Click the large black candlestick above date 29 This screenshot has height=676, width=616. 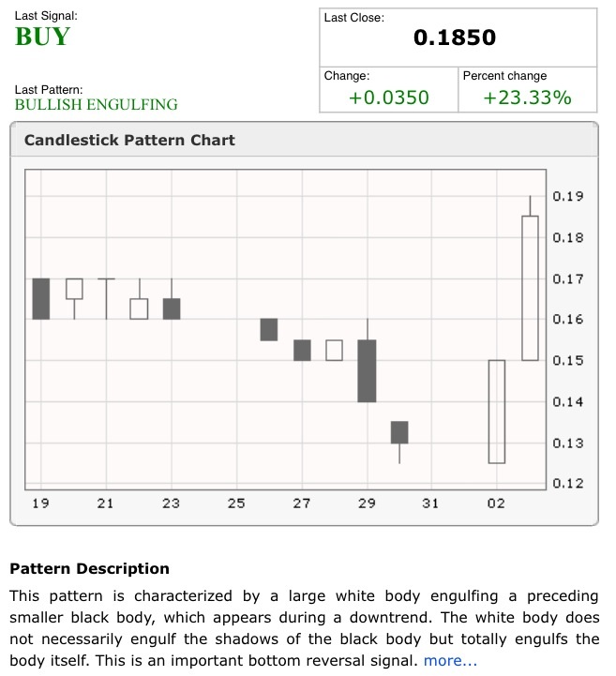click(367, 370)
